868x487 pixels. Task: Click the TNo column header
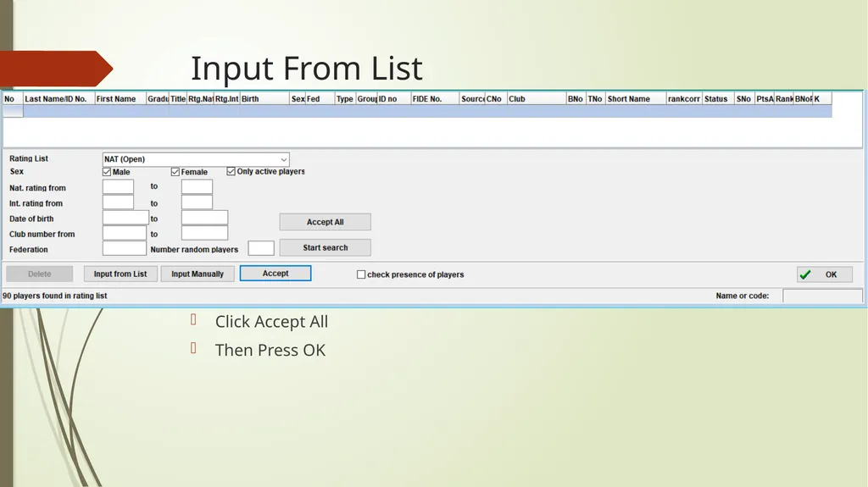(596, 99)
